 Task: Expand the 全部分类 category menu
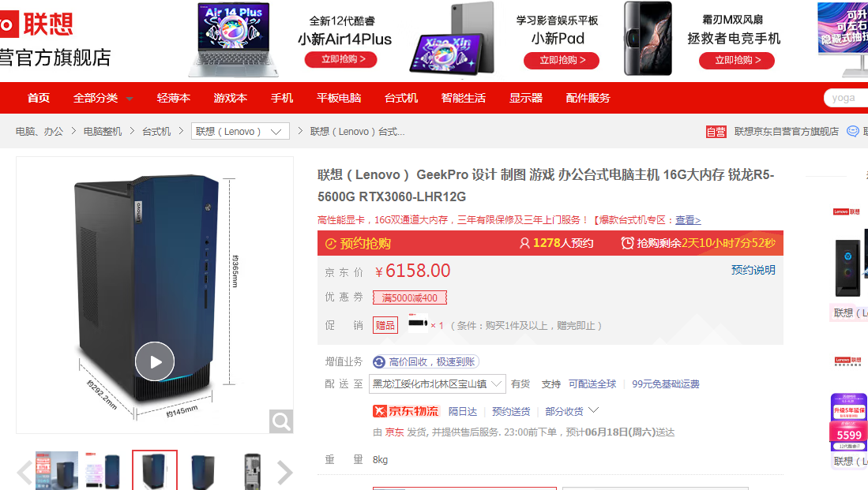point(103,98)
